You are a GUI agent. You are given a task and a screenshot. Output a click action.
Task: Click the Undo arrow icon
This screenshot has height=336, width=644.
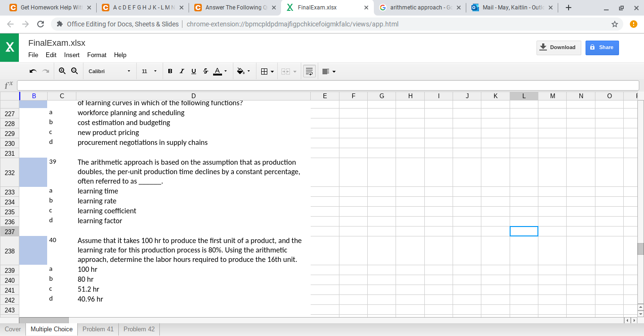point(33,71)
